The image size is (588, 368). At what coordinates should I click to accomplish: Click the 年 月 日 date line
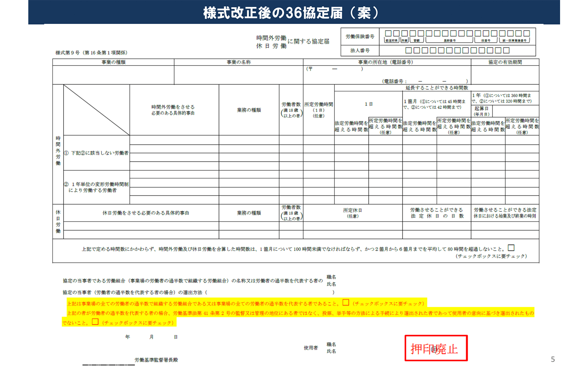(151, 337)
